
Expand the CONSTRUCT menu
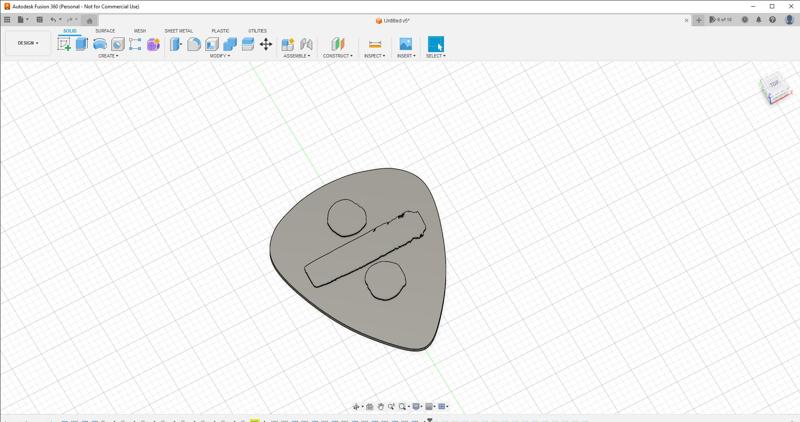coord(338,56)
